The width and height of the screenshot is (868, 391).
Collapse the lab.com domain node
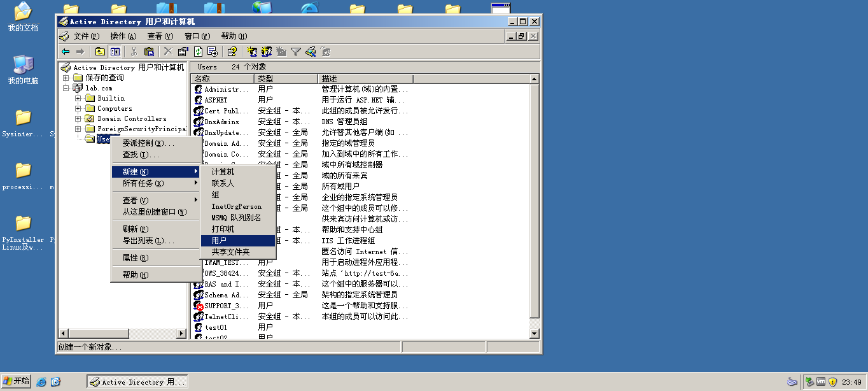66,88
